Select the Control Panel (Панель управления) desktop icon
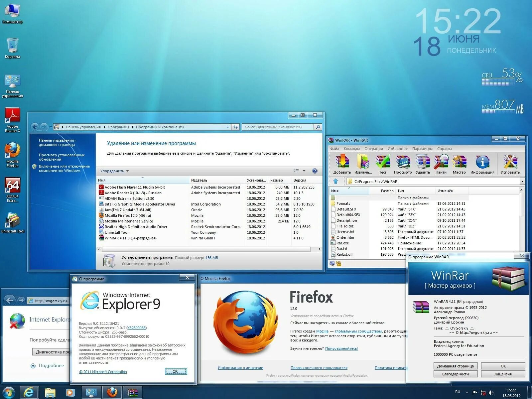The width and height of the screenshot is (532, 399). click(12, 86)
